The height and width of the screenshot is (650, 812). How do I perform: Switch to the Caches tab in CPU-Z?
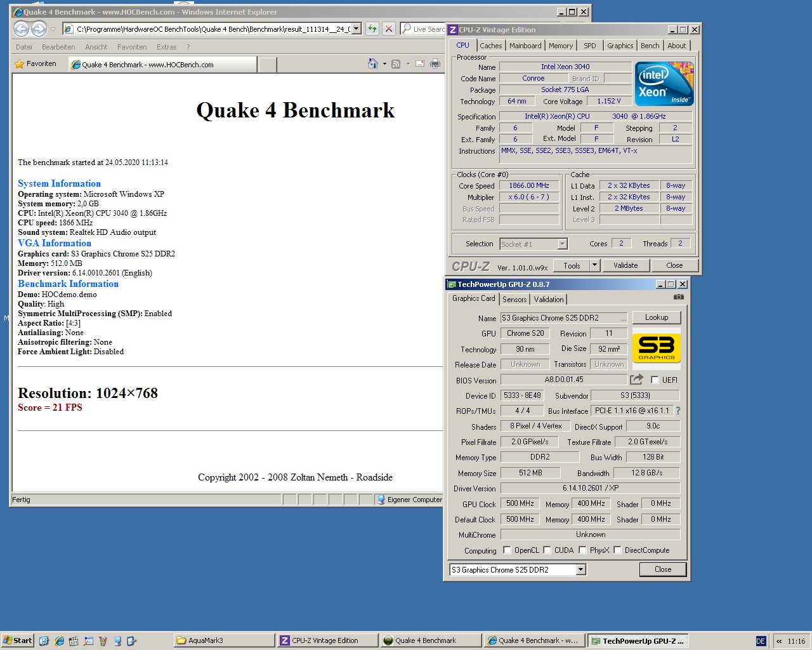(491, 46)
